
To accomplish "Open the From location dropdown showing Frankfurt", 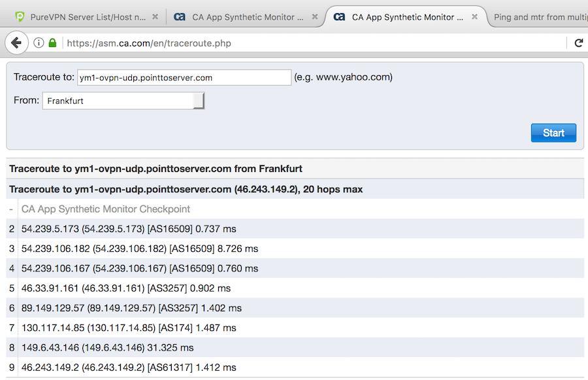I will pos(123,101).
